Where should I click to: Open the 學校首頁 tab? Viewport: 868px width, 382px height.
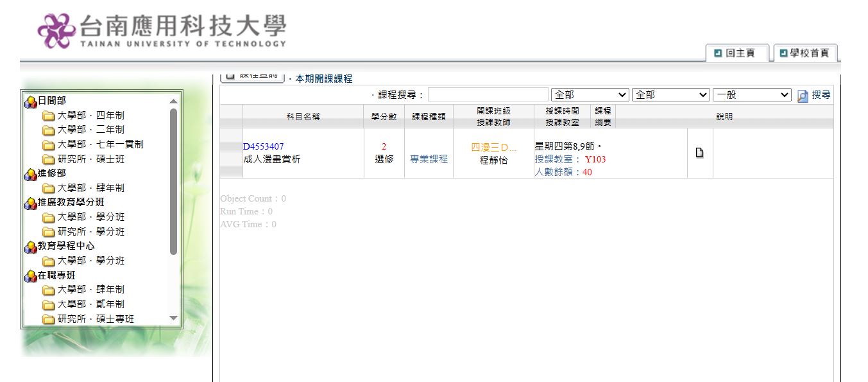tap(806, 53)
